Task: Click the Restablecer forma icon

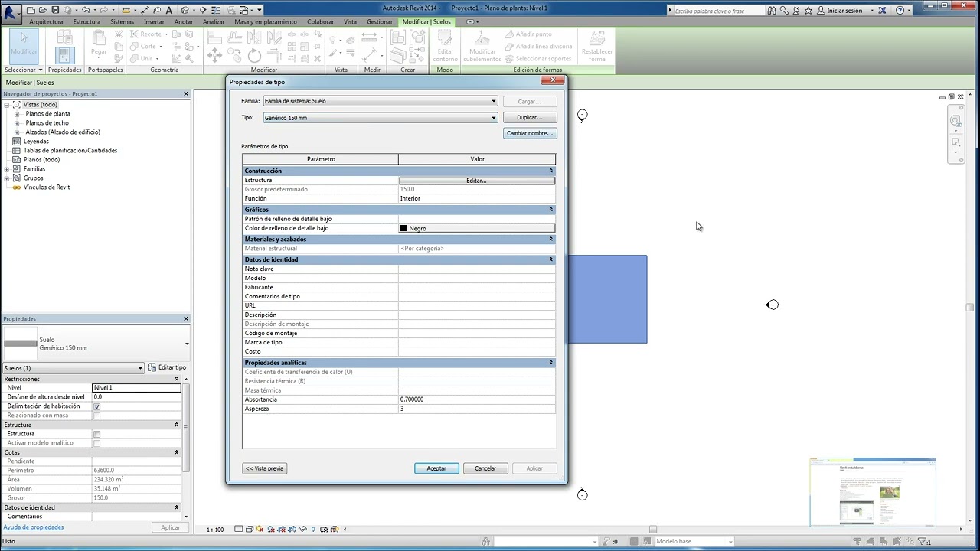Action: click(597, 46)
